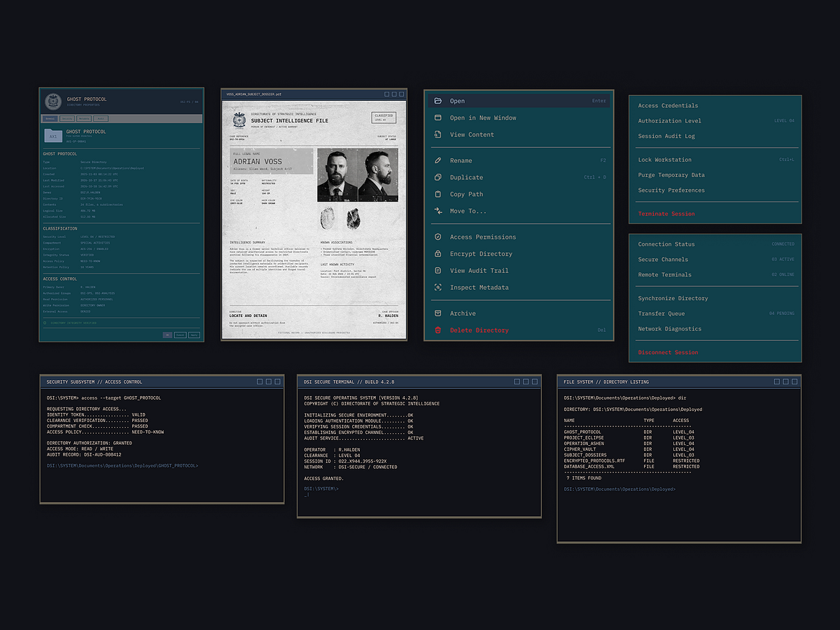The image size is (840, 630).
Task: Select ENCRYPTED_PROTOCOLS.RTF file row
Action: point(632,461)
